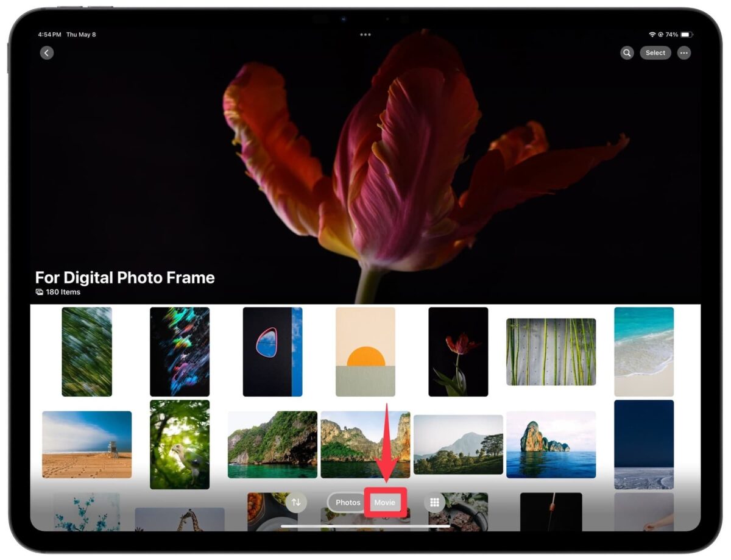731x560 pixels.
Task: Tap the home indicator bar
Action: pos(365,526)
